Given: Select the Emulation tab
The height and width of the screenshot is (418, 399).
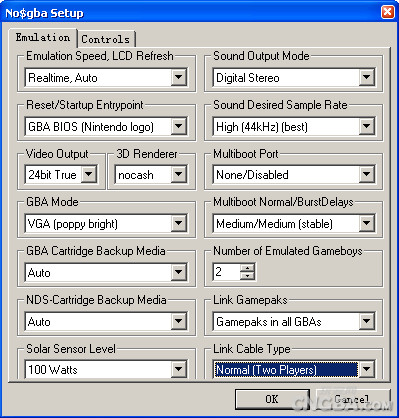Looking at the screenshot, I should (43, 37).
